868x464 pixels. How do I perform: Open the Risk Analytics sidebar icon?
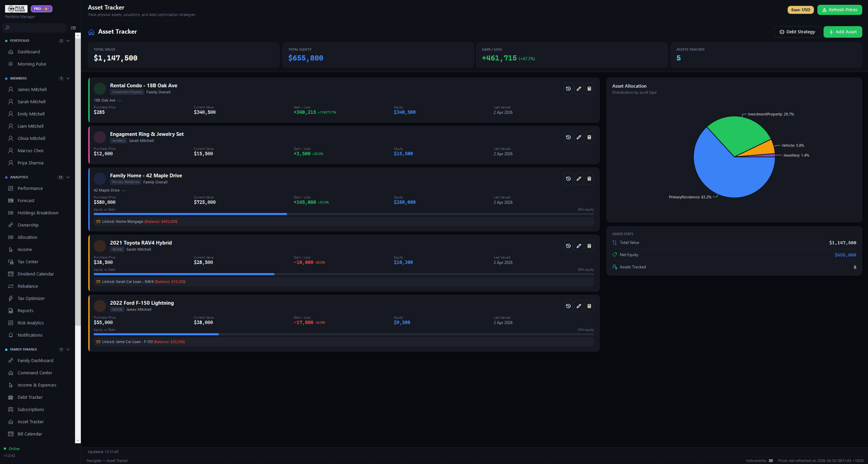[11, 323]
